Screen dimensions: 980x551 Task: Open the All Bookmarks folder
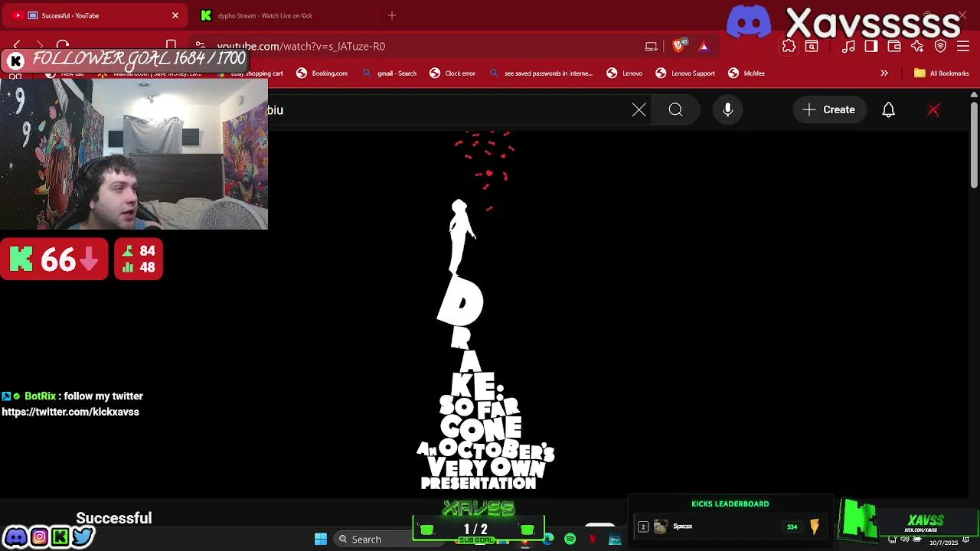coord(941,73)
